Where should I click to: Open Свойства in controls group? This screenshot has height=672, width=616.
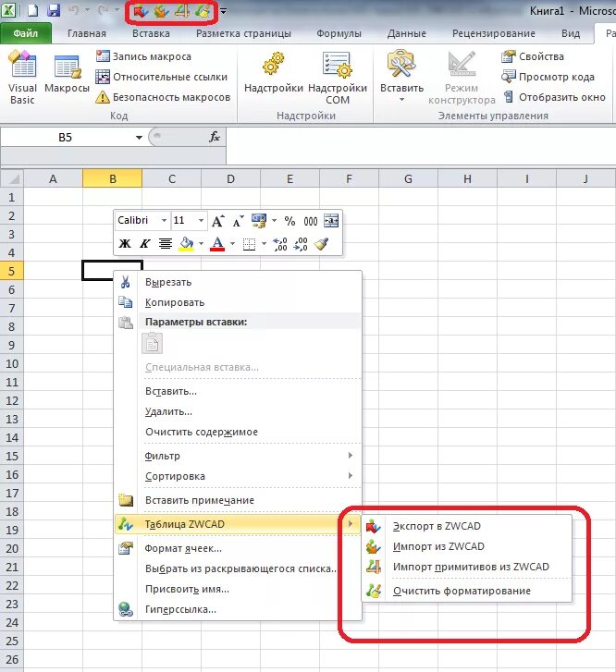point(533,56)
